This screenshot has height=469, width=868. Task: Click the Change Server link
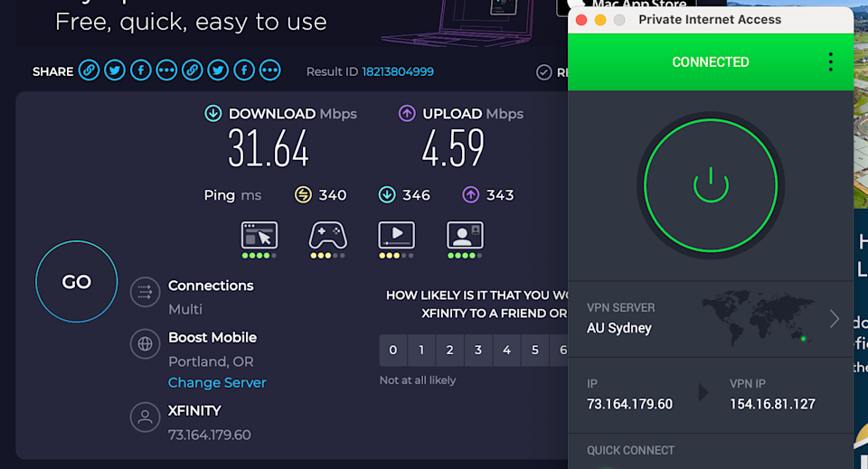(x=217, y=382)
